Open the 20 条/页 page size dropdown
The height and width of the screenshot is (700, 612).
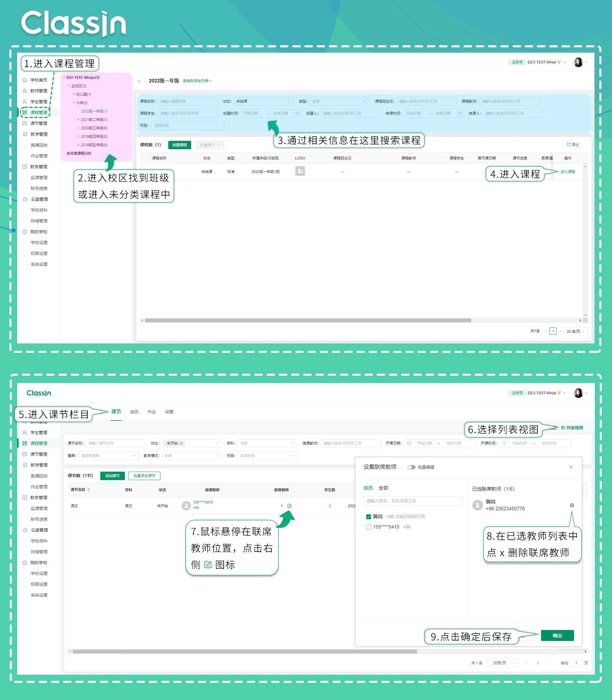(576, 332)
